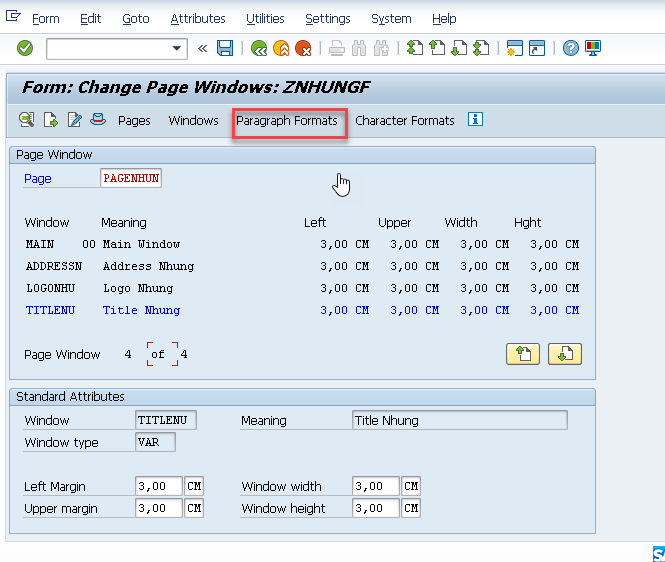Open Character Formats
The height and width of the screenshot is (562, 665).
pos(405,121)
